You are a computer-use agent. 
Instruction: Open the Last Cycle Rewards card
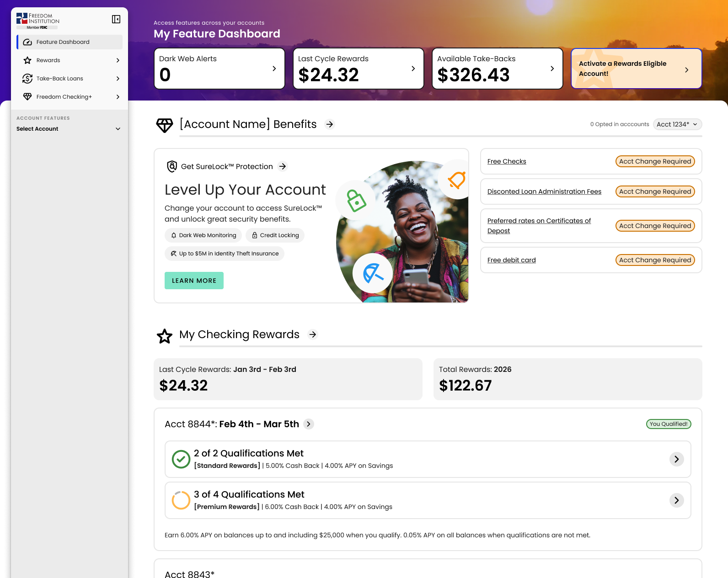click(359, 69)
